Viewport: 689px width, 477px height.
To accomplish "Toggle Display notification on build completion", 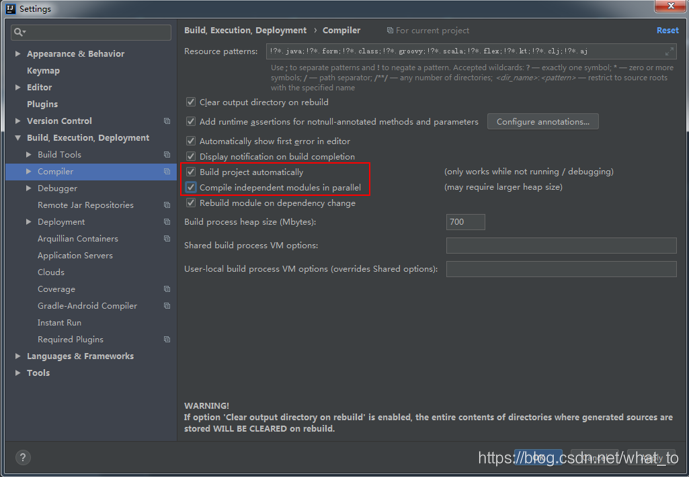I will tap(191, 156).
